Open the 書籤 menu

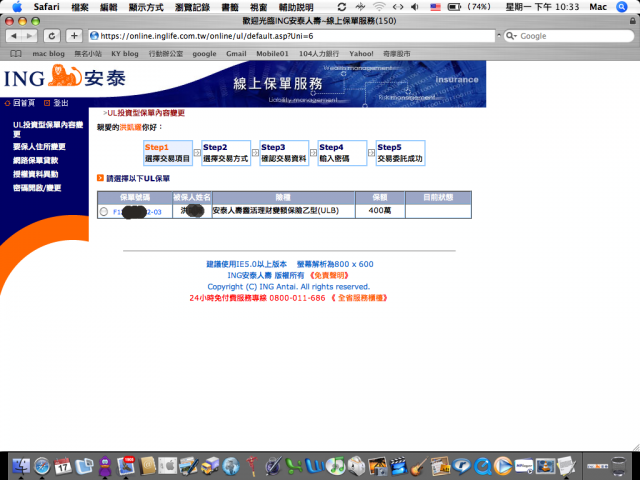coord(230,7)
